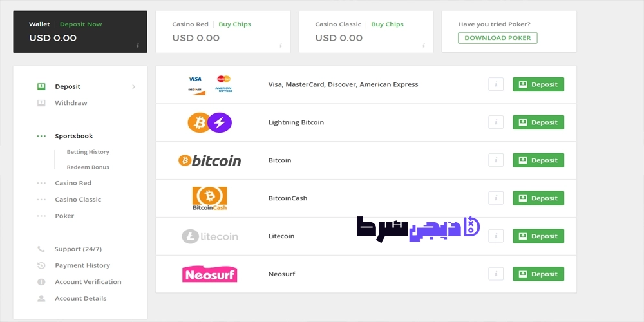Select Withdraw in the sidebar
The height and width of the screenshot is (322, 644).
point(71,103)
